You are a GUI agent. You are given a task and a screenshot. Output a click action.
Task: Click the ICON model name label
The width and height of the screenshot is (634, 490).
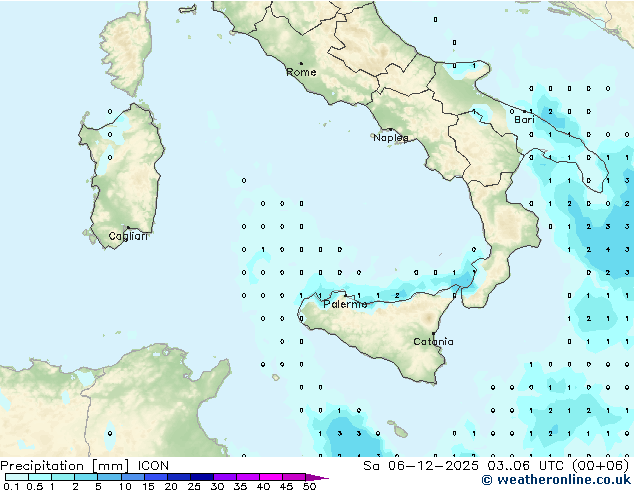coord(153,466)
